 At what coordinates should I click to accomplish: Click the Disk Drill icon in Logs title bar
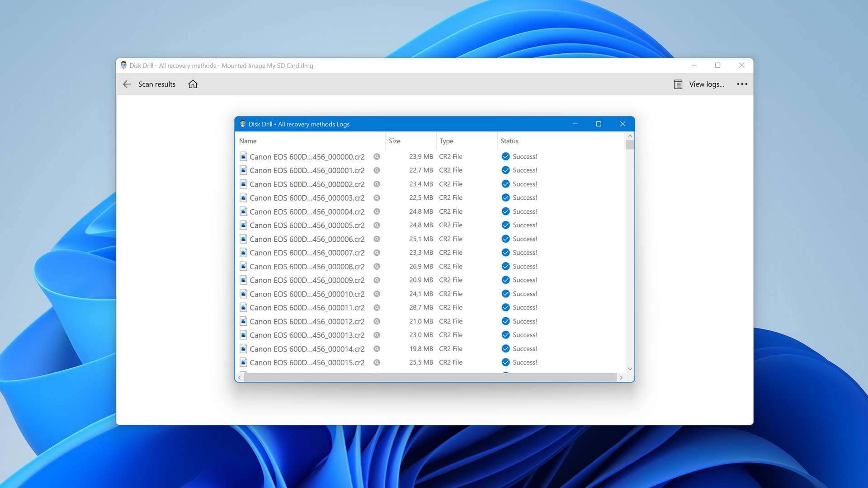[x=243, y=124]
